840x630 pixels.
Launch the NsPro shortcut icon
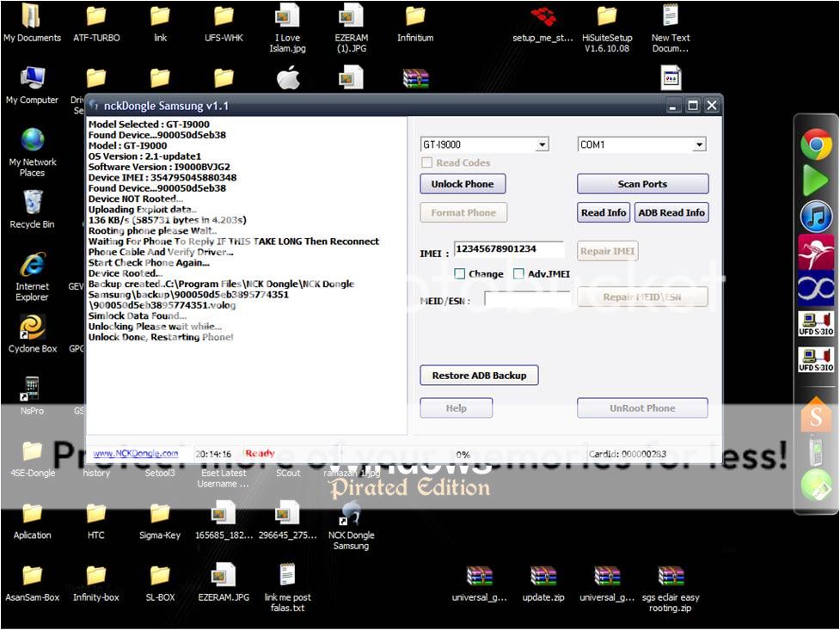32,396
